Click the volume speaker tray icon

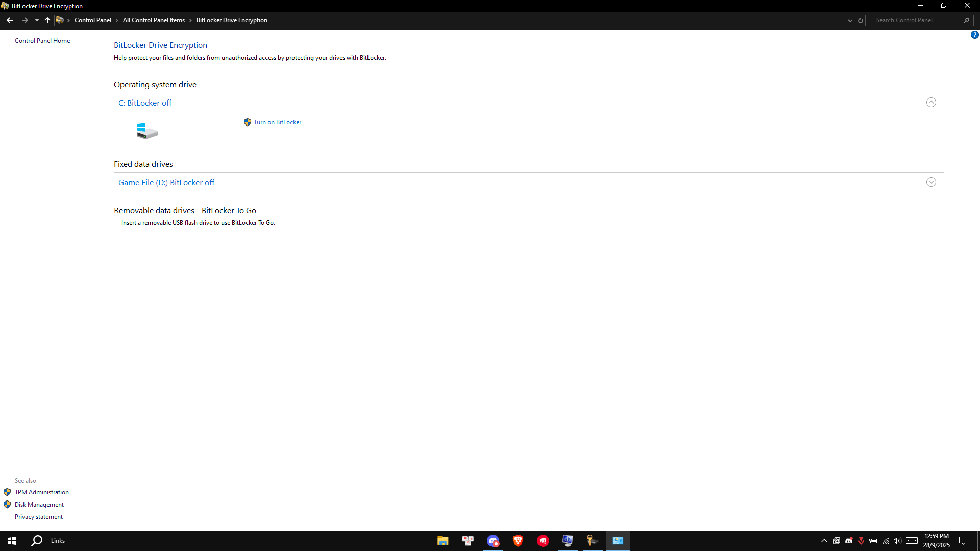897,541
